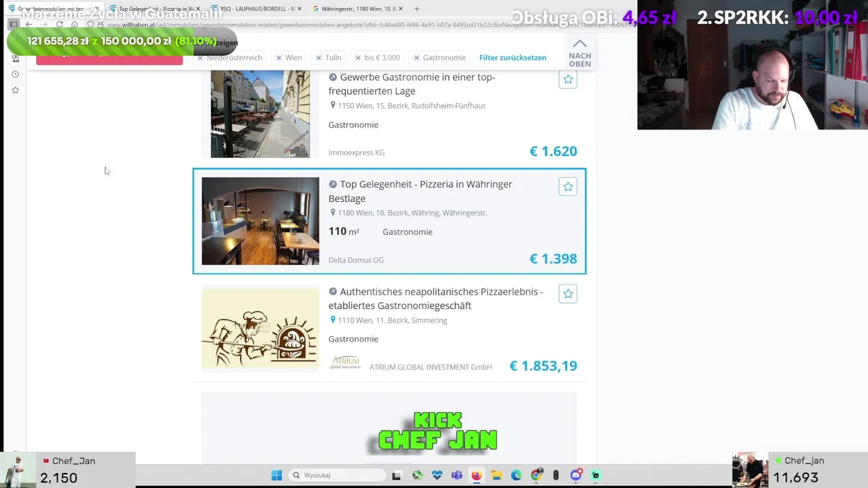Close the LAUFHAUS/BORDELL tab

click(300, 9)
